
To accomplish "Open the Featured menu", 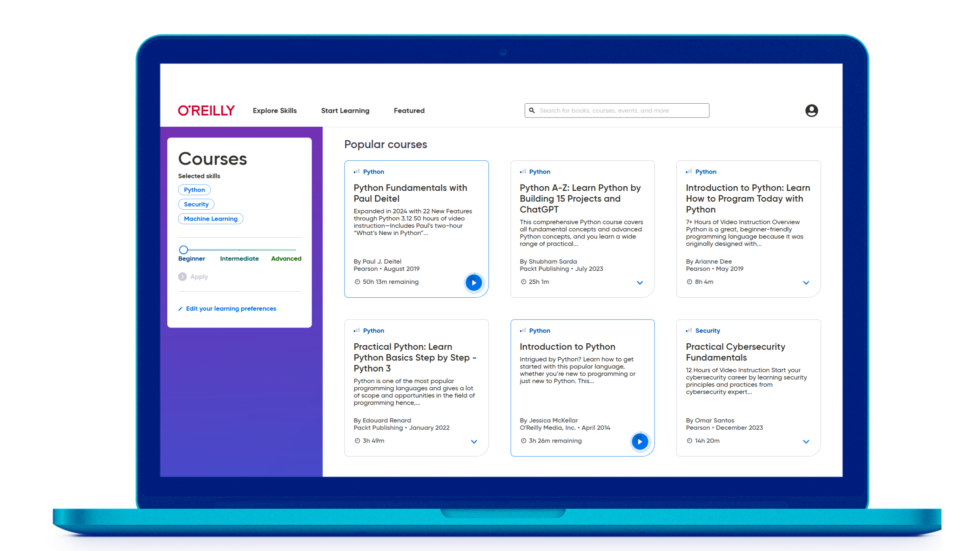I will (409, 111).
